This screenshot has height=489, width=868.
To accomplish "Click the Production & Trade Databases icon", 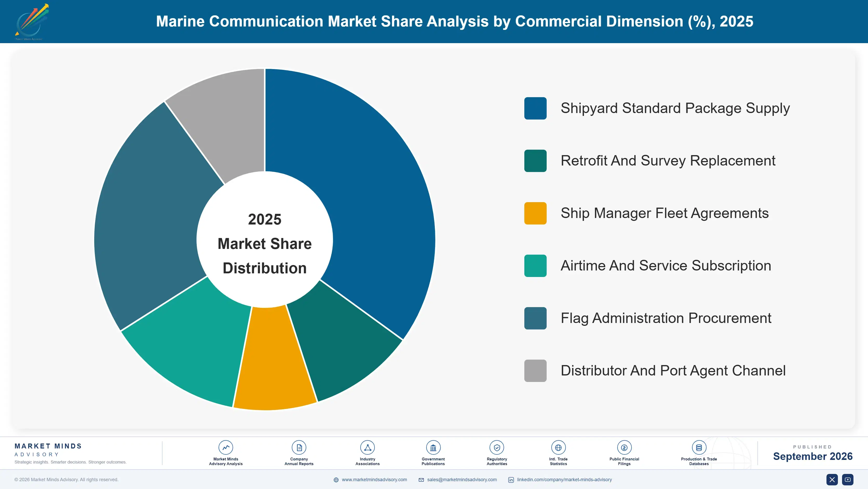I will pyautogui.click(x=699, y=447).
